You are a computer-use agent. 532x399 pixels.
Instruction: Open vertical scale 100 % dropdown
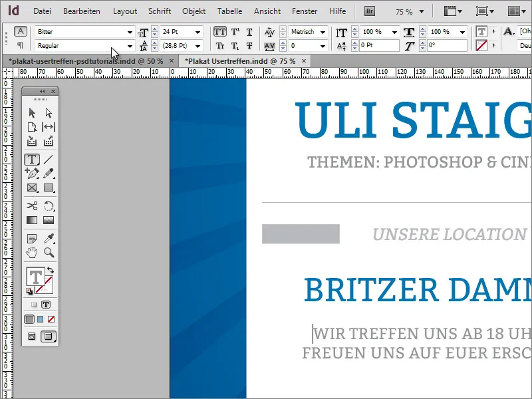[x=394, y=32]
